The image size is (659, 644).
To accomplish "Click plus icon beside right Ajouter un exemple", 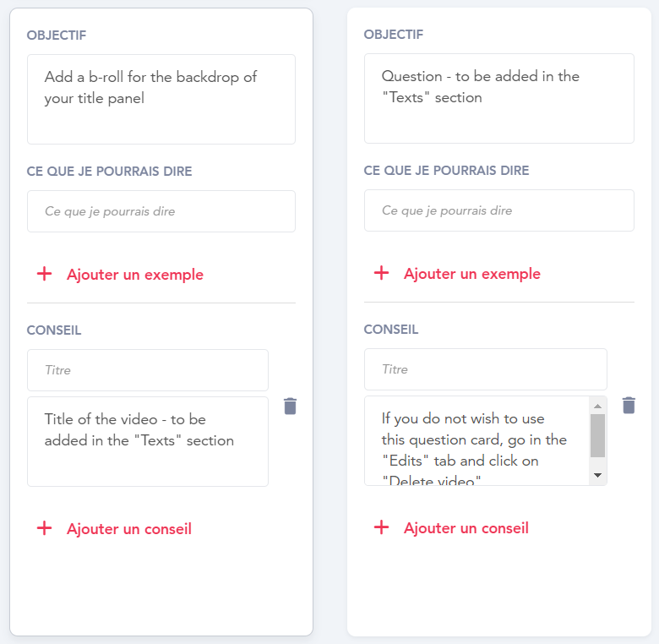I will (381, 273).
